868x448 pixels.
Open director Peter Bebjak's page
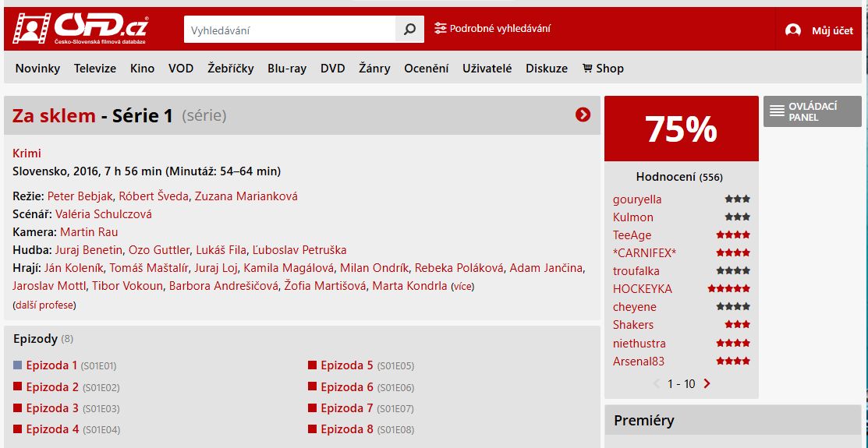80,196
